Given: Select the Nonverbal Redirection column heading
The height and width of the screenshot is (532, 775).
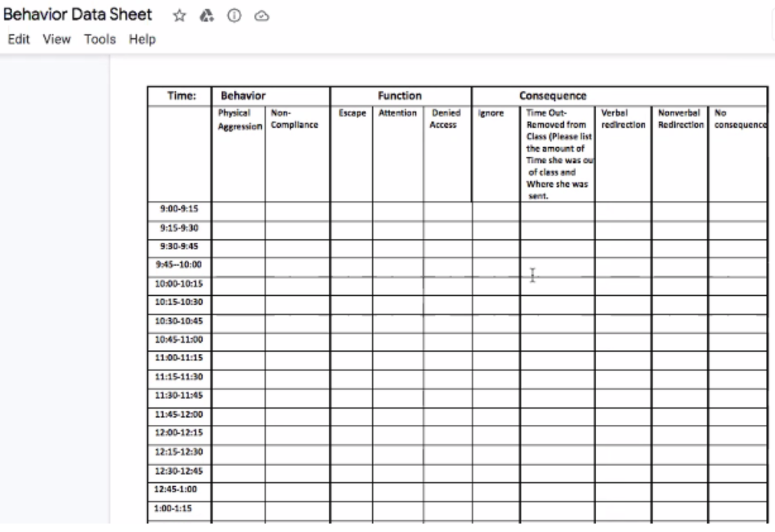Looking at the screenshot, I should point(680,118).
